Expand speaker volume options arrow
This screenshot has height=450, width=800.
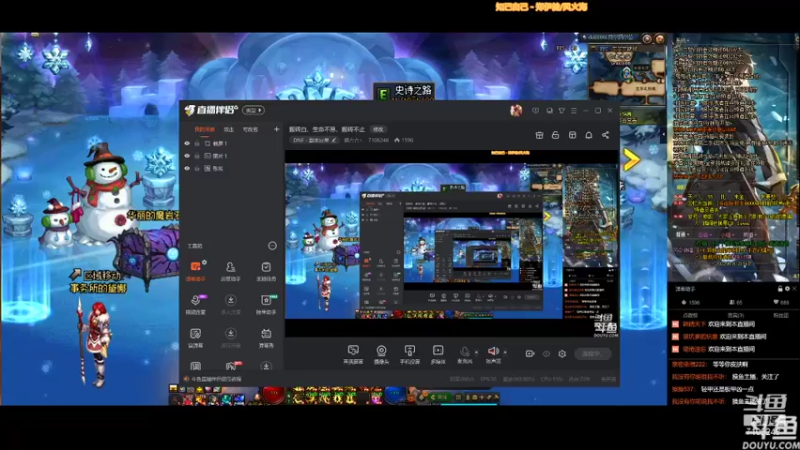505,352
